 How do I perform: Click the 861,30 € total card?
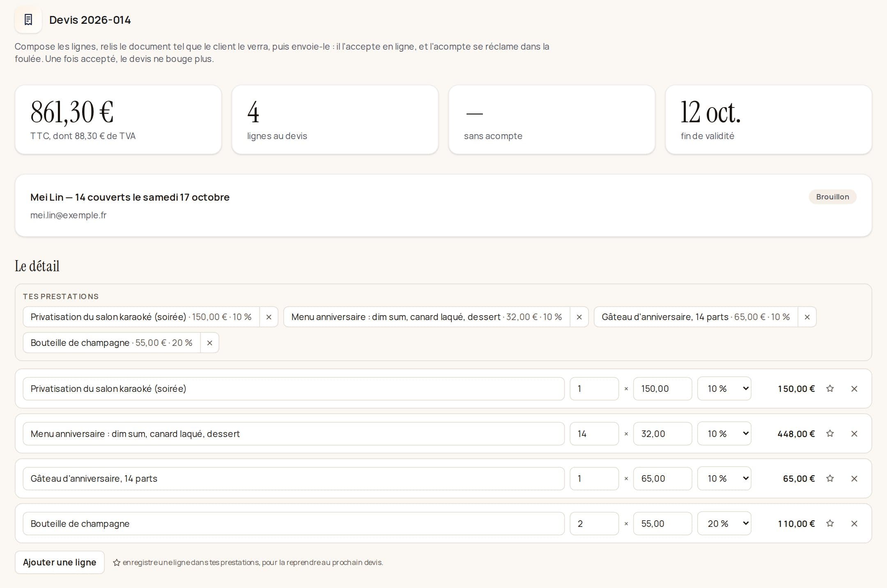118,120
